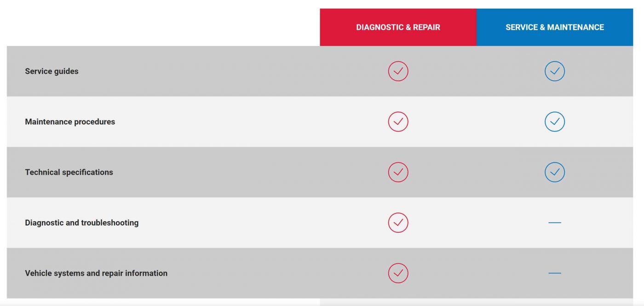The image size is (644, 306).
Task: Click red checkmark for Technical specifications
Action: click(398, 172)
